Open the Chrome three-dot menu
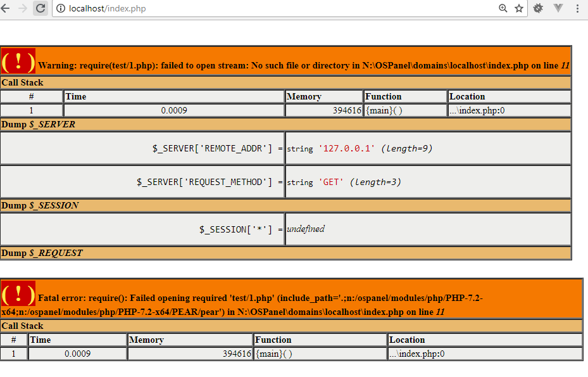Viewport: 588px width, 377px height. 577,8
